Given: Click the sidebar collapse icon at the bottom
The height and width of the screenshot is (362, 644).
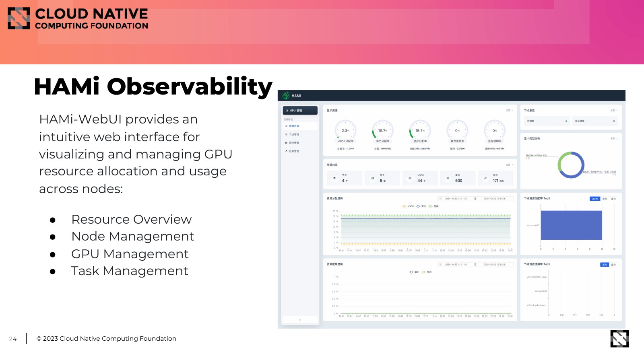Looking at the screenshot, I should coord(300,320).
